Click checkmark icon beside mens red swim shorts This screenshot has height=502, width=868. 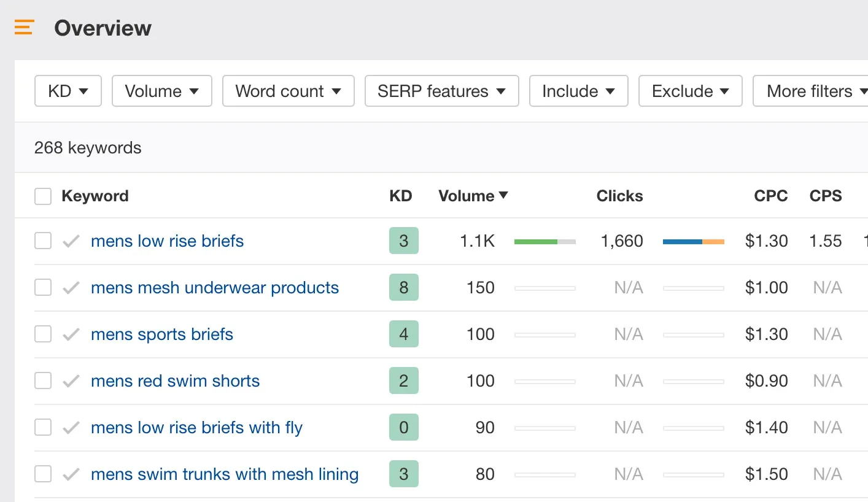71,381
